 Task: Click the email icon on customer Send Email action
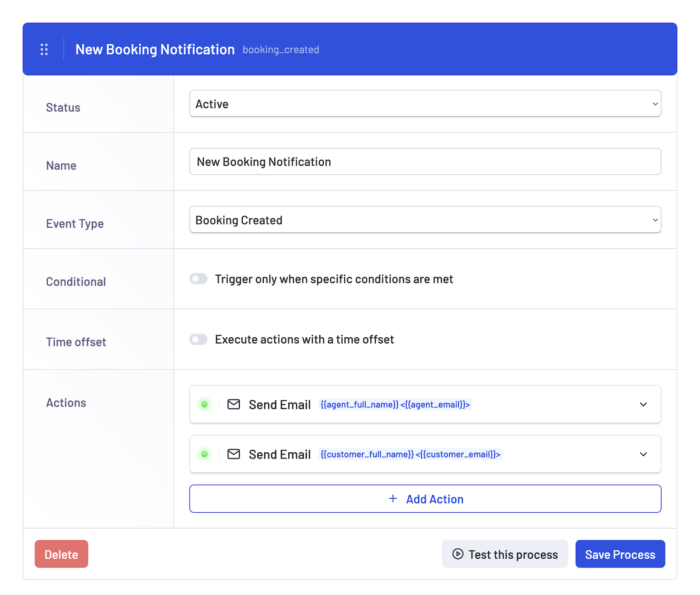(234, 454)
